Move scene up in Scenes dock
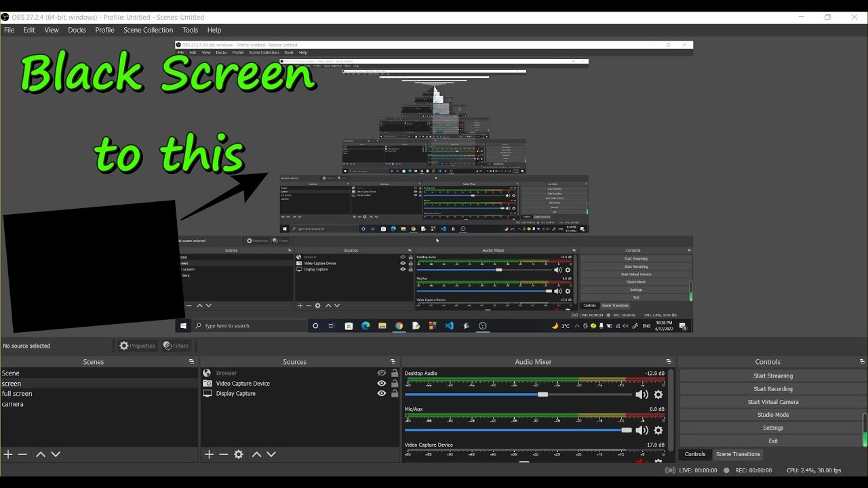Image resolution: width=868 pixels, height=488 pixels. click(41, 455)
